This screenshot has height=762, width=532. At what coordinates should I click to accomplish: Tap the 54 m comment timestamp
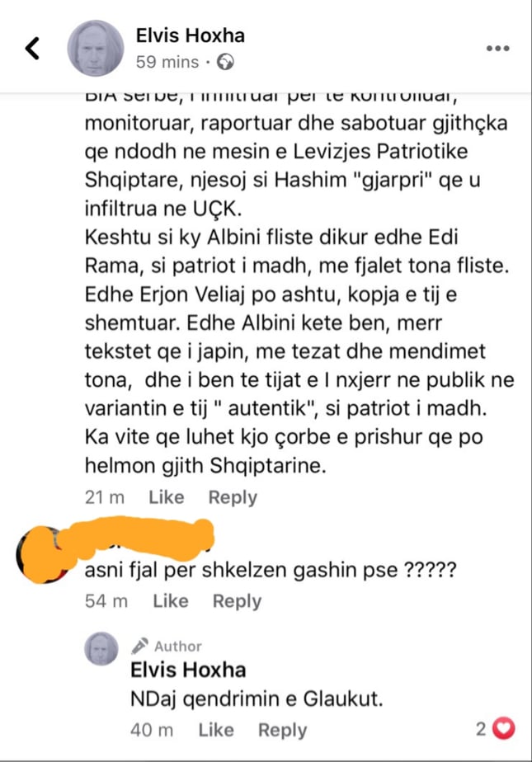[x=106, y=601]
